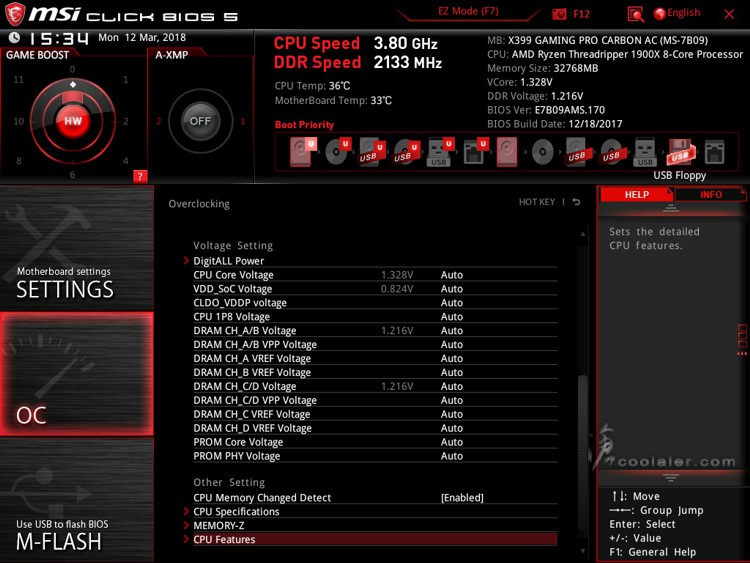Select the UEFI USB CD/DVD boot icon
The image size is (750, 563).
click(407, 152)
